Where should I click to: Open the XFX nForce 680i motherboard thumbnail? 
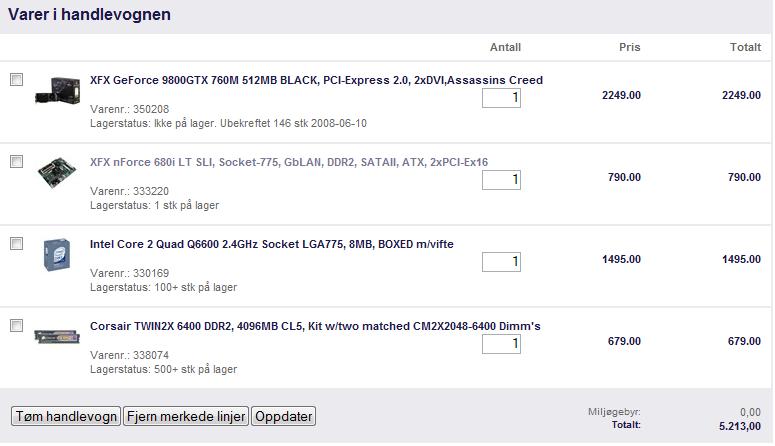point(57,172)
